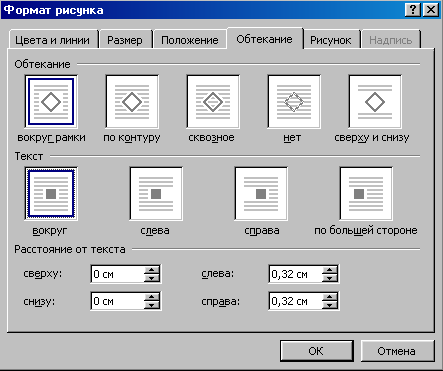
Task: Click the 'сверху' distance input field
Action: pyautogui.click(x=118, y=274)
